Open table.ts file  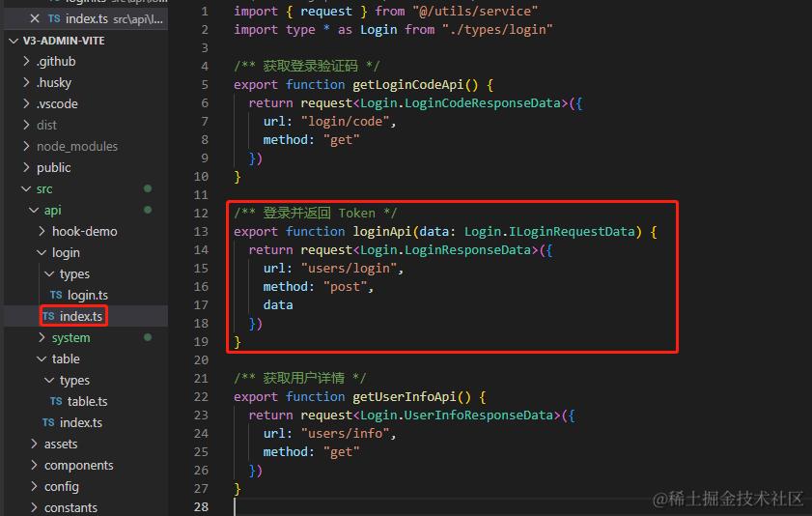click(x=87, y=401)
